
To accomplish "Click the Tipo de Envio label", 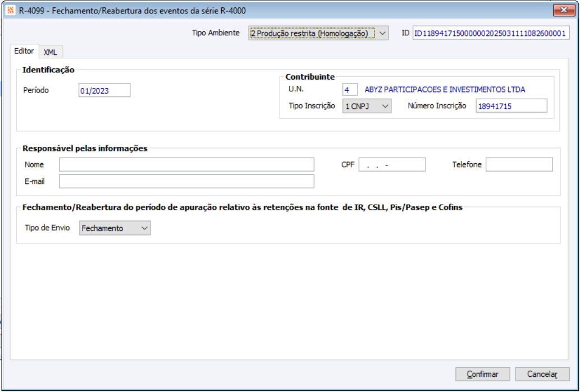I will tap(47, 228).
